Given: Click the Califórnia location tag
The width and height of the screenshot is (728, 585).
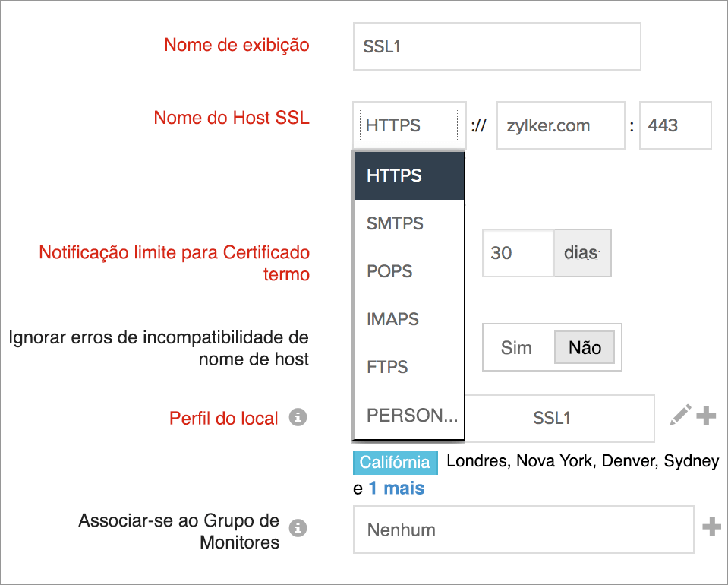Looking at the screenshot, I should (x=395, y=461).
